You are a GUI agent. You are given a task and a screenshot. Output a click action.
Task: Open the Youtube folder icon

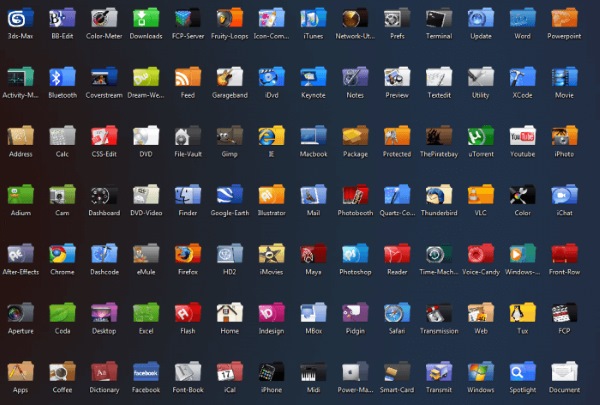(522, 136)
